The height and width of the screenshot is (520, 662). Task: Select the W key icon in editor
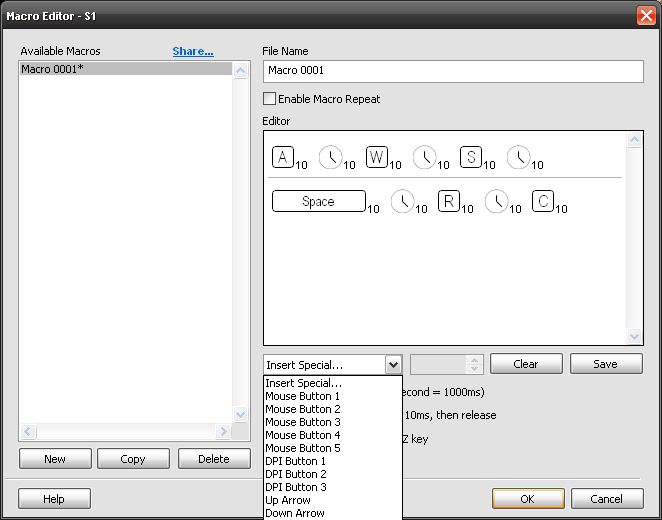377,157
